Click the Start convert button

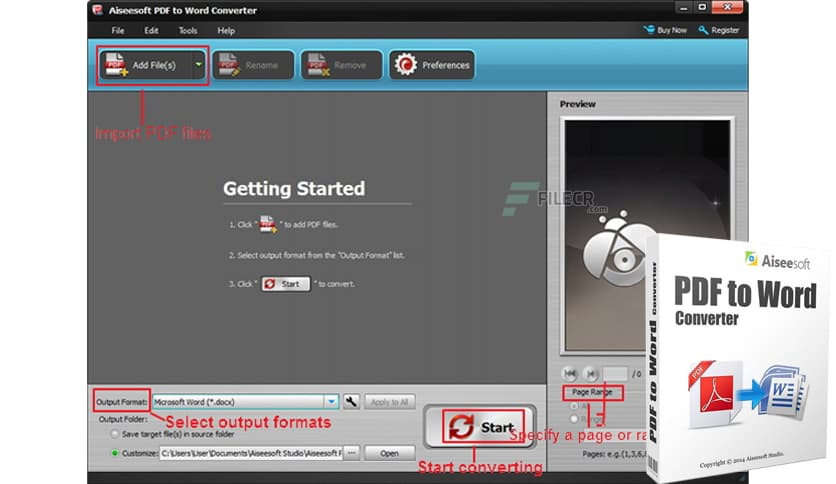click(483, 427)
